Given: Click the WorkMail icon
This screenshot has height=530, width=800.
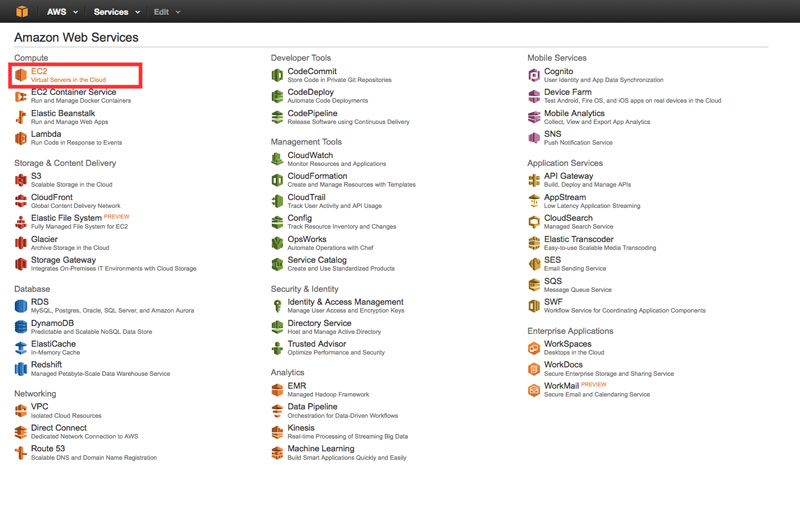Looking at the screenshot, I should pos(534,390).
